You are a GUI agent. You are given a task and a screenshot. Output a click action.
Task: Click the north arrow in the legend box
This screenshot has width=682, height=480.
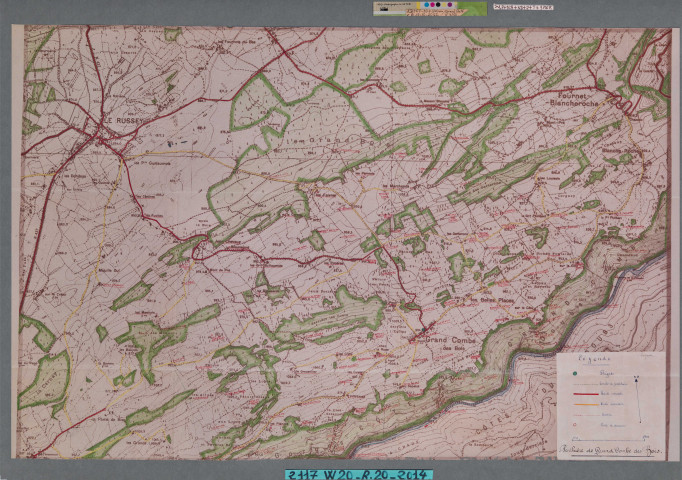pyautogui.click(x=638, y=399)
